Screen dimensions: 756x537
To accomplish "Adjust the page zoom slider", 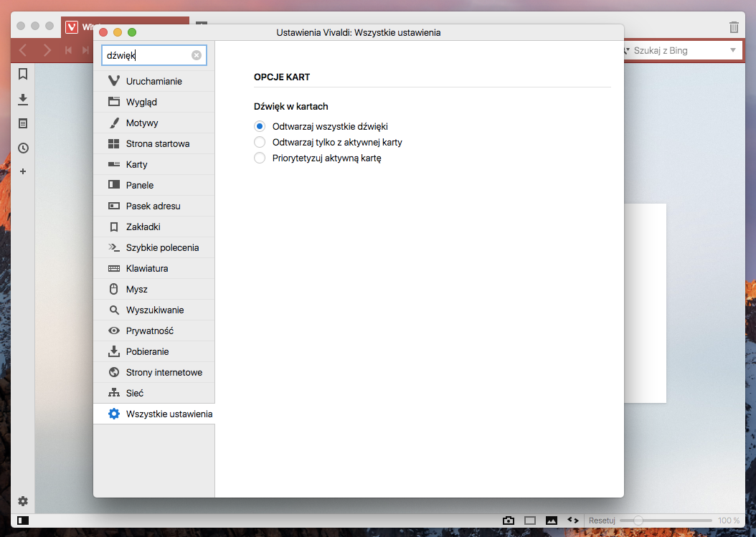I will coord(666,521).
